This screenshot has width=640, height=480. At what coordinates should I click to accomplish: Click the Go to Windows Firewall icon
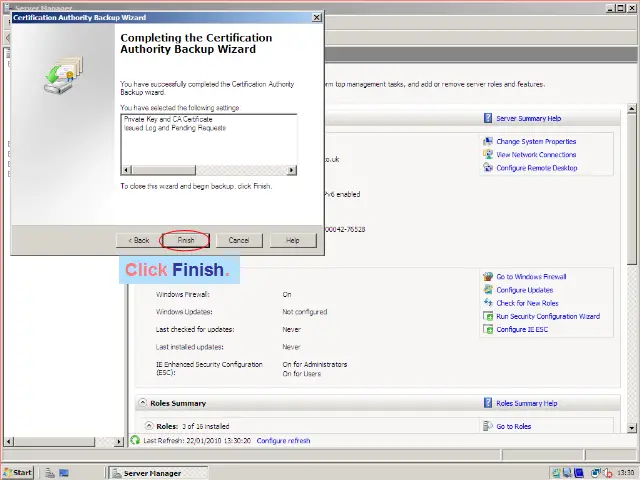pyautogui.click(x=488, y=277)
